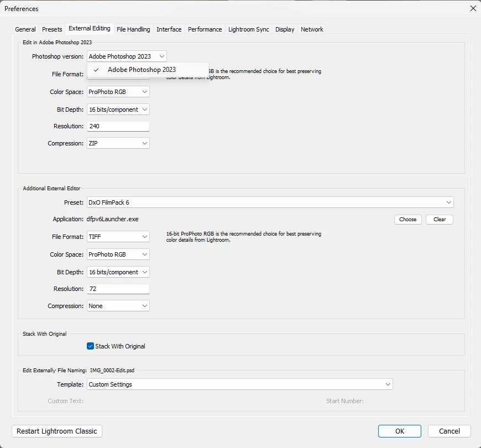Switch to the General tab
The image size is (481, 448).
point(25,29)
